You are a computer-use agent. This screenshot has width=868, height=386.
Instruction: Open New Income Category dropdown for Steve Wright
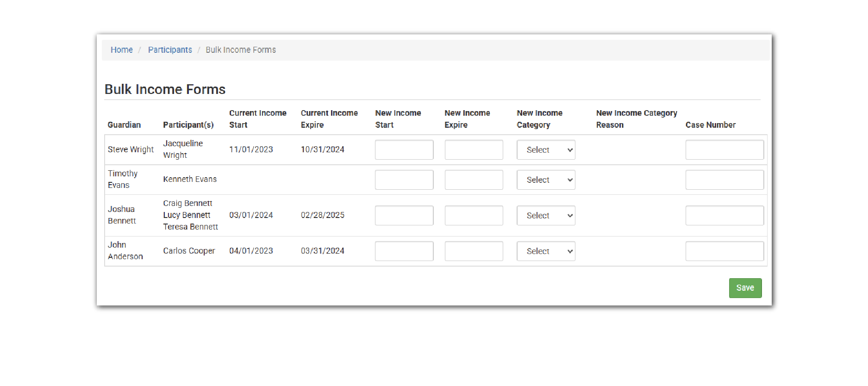coord(546,150)
